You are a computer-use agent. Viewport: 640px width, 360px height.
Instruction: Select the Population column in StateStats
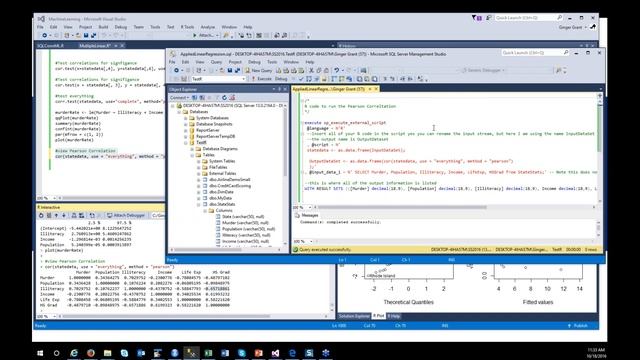coord(248,229)
